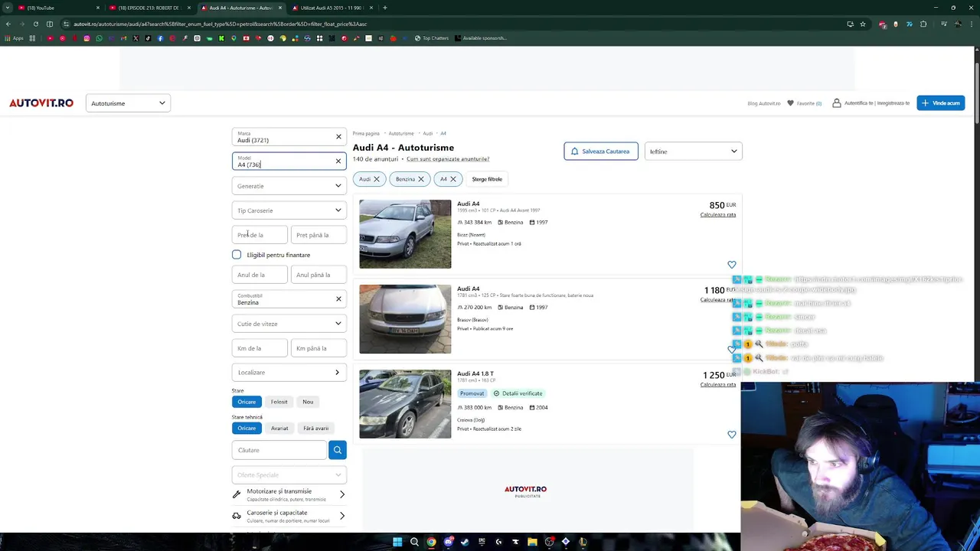Open Chrome extensions puzzle icon
The image size is (980, 551).
coord(923,24)
